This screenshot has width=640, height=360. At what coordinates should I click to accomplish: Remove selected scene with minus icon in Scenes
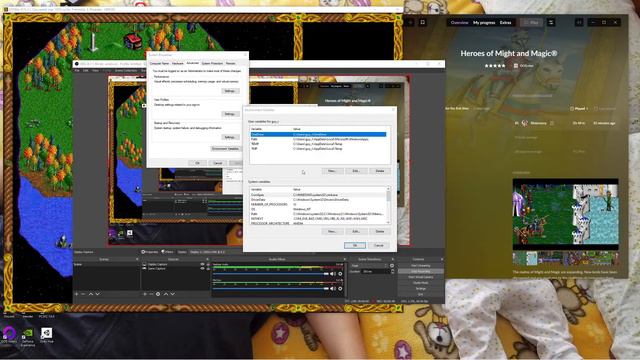pyautogui.click(x=83, y=294)
